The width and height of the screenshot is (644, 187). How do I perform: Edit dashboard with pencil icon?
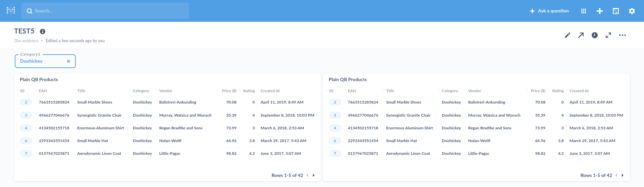(x=568, y=35)
